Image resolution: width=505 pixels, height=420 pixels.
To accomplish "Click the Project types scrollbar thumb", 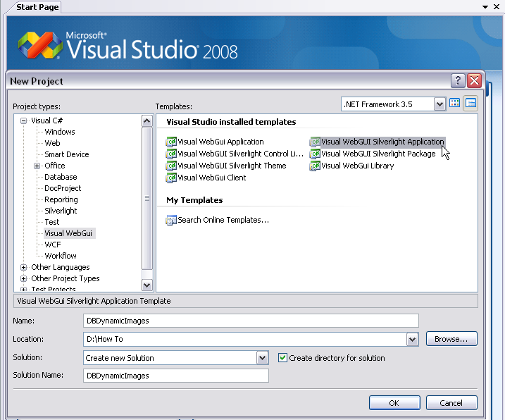I will click(147, 199).
